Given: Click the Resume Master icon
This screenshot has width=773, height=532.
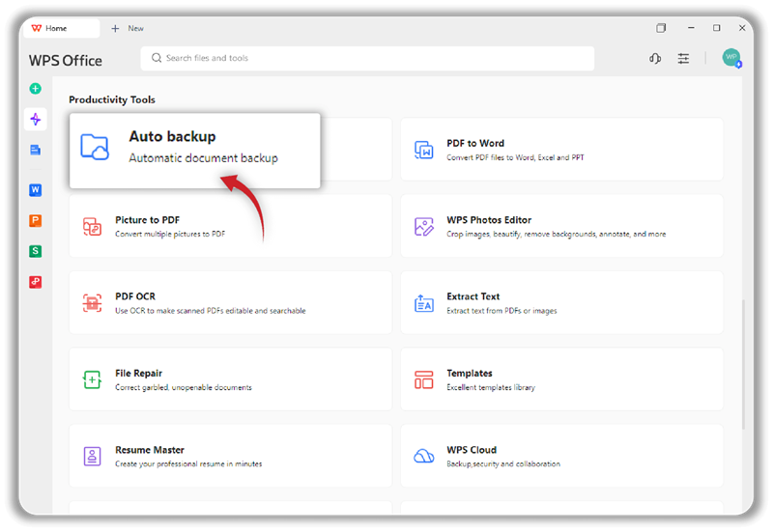Looking at the screenshot, I should pyautogui.click(x=92, y=456).
